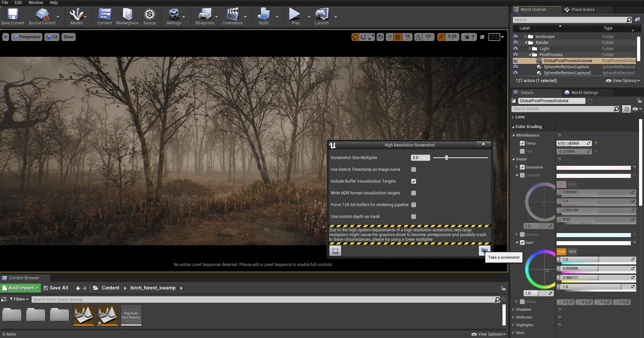Take a screenshot in High Resolution Screenshot dialog
This screenshot has height=338, width=644.
[484, 251]
